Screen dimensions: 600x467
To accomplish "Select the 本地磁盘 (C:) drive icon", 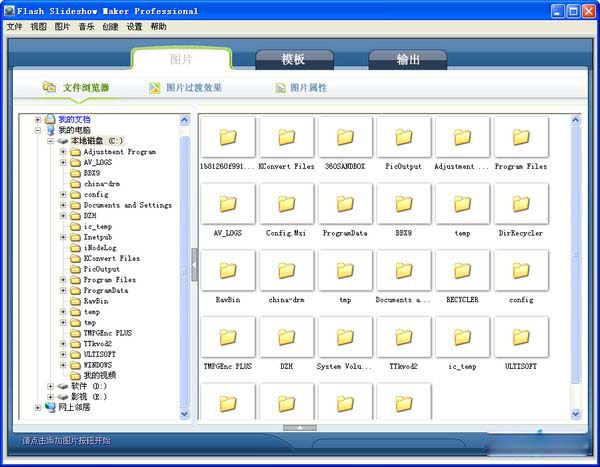I will click(x=62, y=141).
